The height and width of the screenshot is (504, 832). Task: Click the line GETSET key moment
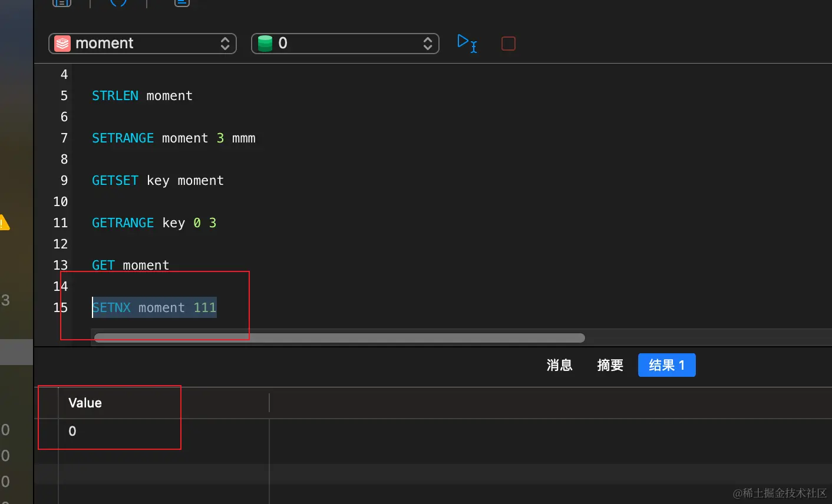[158, 180]
